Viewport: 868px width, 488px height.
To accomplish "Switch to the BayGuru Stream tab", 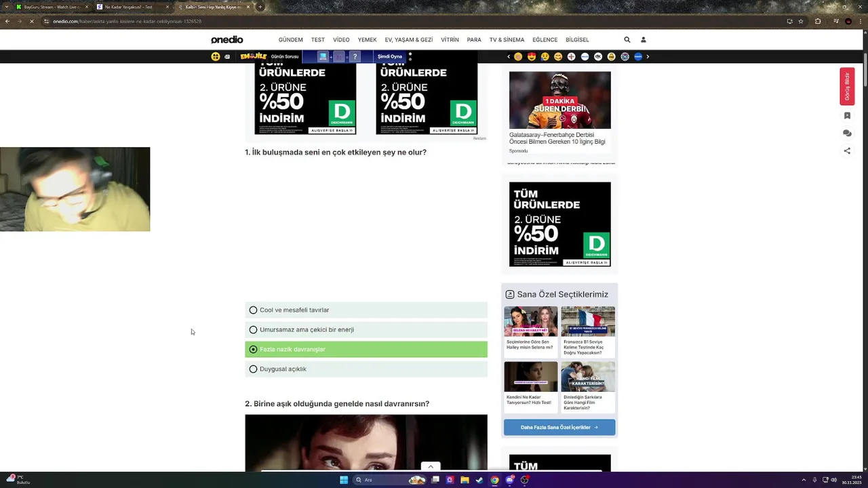I will 51,7.
